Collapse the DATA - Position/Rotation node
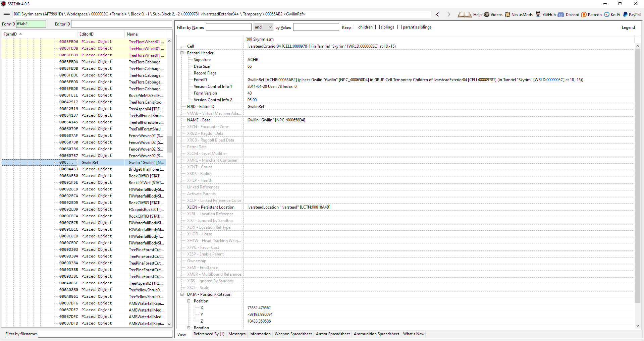The width and height of the screenshot is (644, 341). [x=182, y=294]
